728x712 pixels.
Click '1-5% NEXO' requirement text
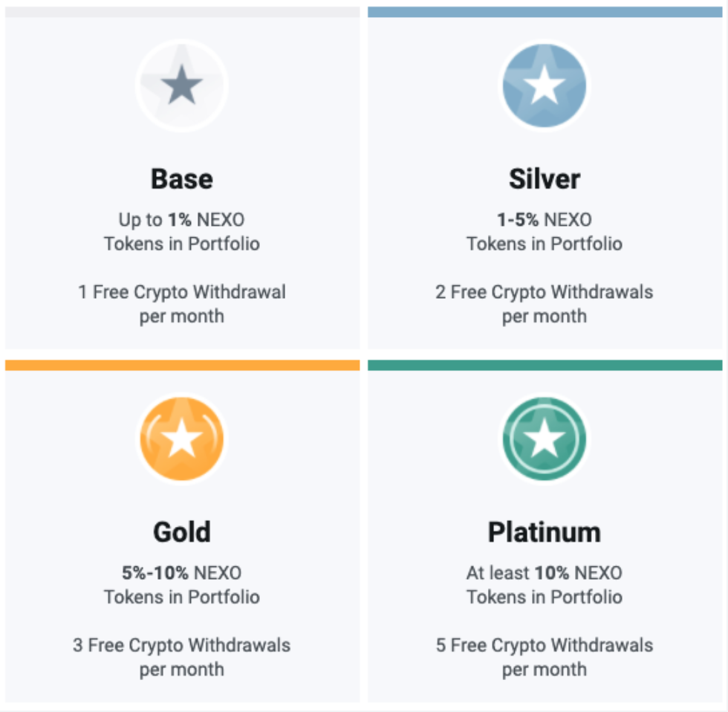pos(545,220)
